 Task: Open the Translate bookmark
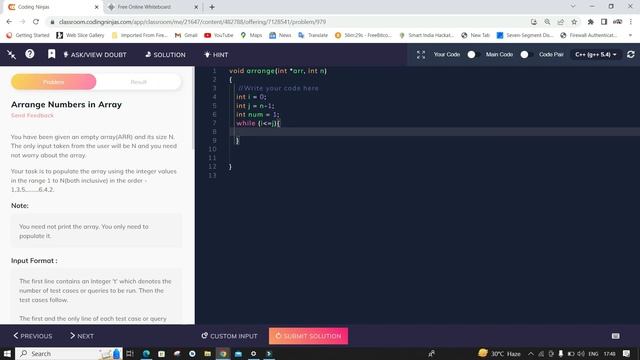tap(313, 36)
